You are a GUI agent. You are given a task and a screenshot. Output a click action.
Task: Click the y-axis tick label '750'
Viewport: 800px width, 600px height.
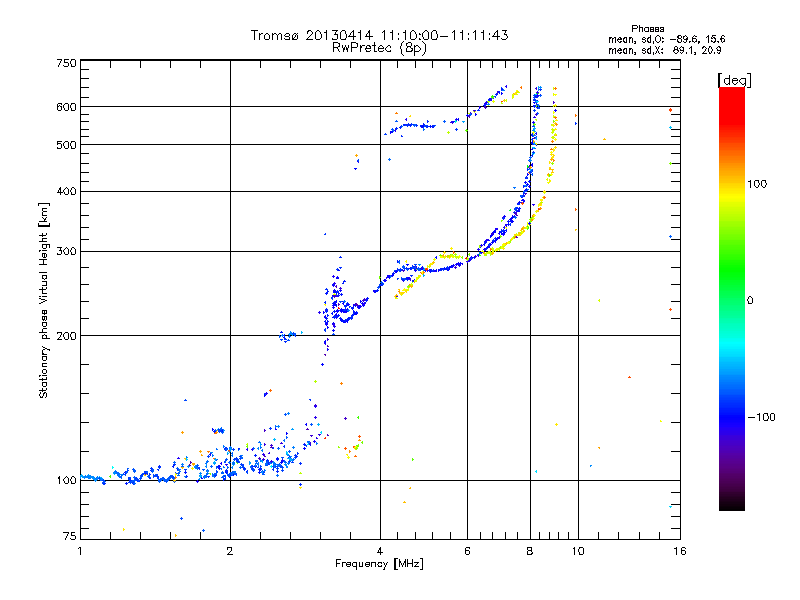click(66, 63)
